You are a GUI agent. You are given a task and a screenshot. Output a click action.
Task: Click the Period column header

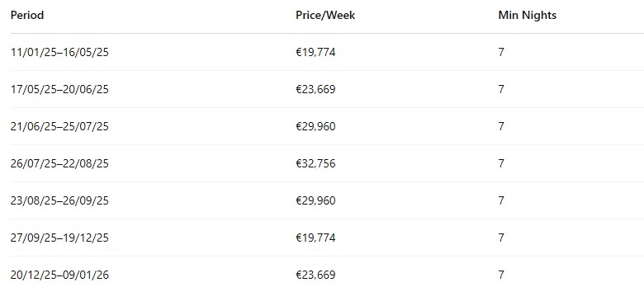tap(27, 15)
